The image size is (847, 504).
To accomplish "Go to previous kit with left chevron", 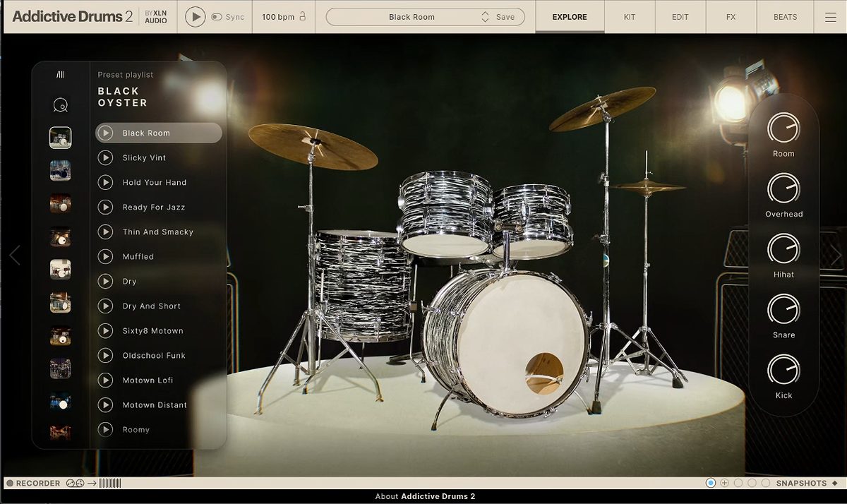I will (15, 255).
